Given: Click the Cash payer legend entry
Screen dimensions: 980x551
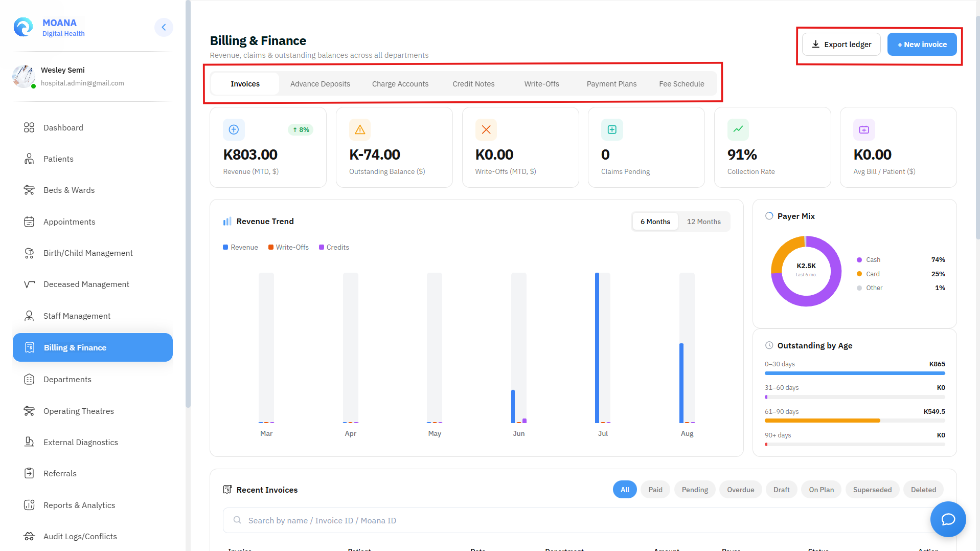Looking at the screenshot, I should (901, 260).
